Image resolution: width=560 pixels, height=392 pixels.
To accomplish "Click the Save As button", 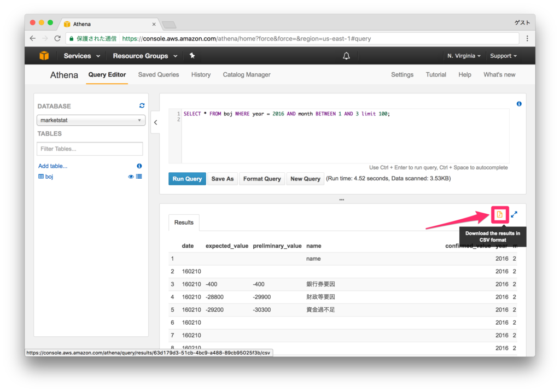I will 223,179.
